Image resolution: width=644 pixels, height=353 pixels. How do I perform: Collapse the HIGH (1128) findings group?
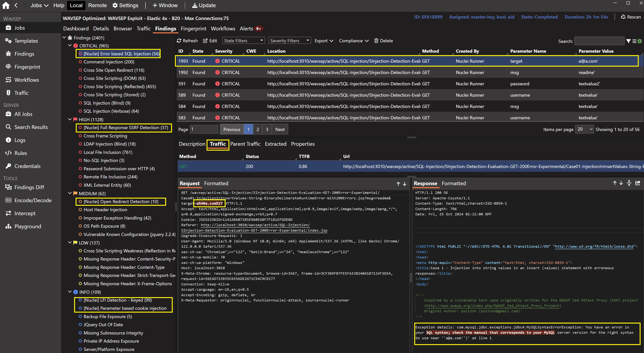[70, 119]
